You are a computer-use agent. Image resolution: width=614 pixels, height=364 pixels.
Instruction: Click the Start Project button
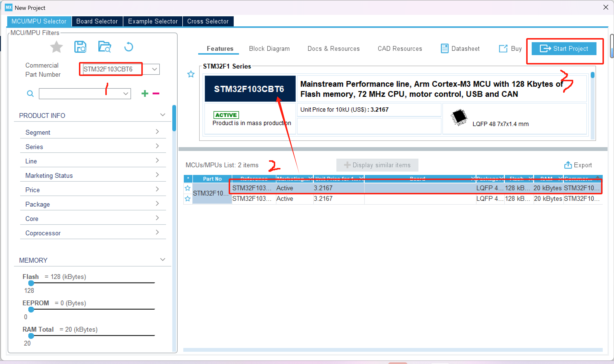564,49
